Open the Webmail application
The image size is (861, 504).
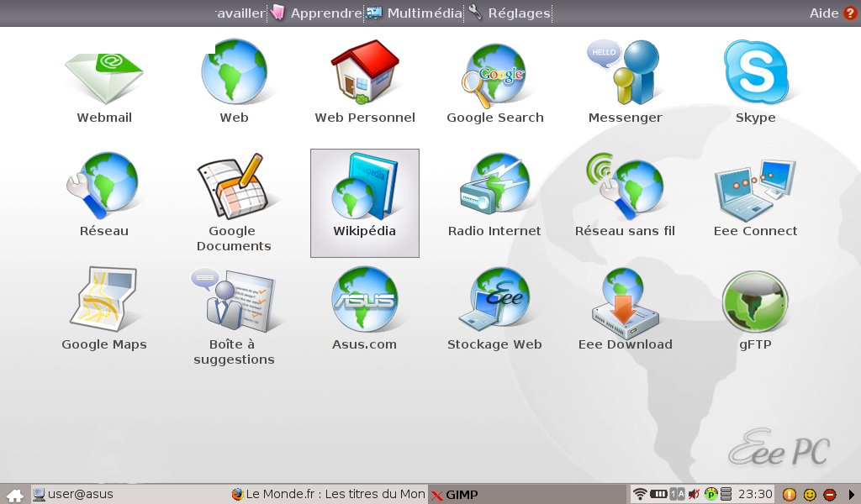[104, 77]
